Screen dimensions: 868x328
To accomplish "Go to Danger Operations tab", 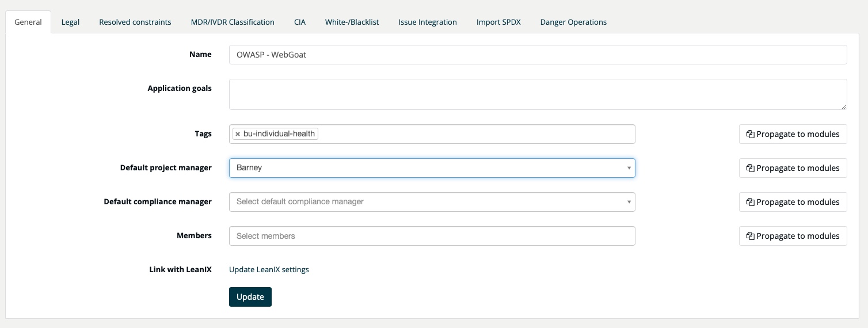I will 573,22.
